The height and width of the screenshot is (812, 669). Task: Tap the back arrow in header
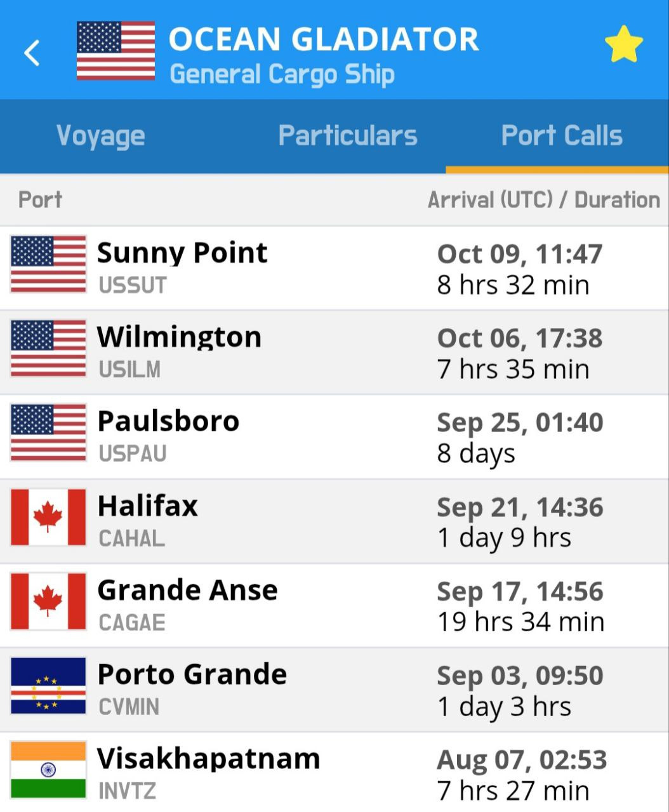(32, 53)
